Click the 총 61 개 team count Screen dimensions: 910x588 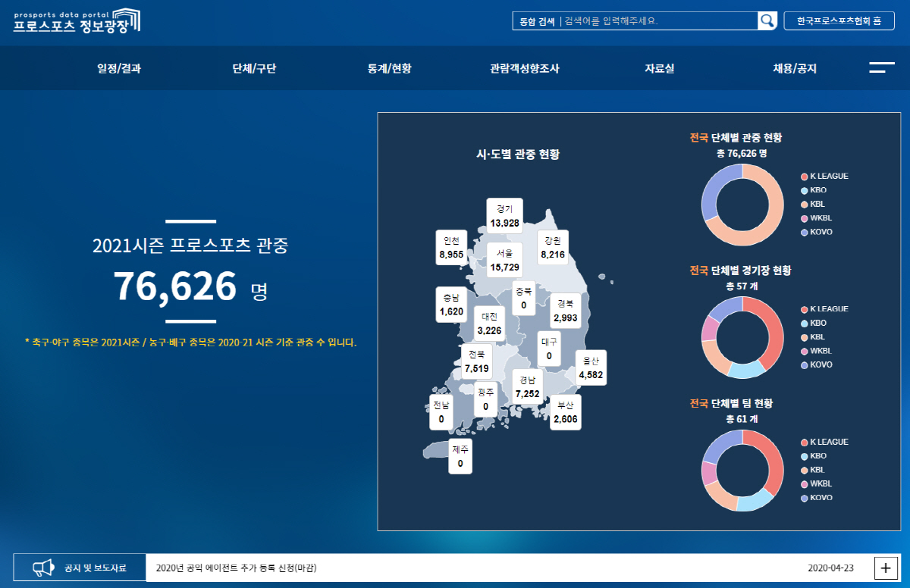point(742,418)
